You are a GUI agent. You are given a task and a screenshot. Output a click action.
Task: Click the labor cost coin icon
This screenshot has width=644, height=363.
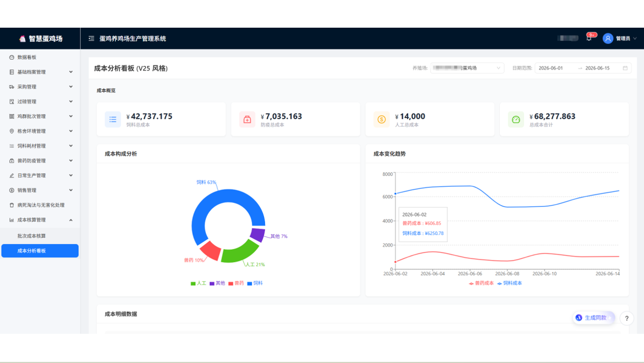click(x=381, y=119)
